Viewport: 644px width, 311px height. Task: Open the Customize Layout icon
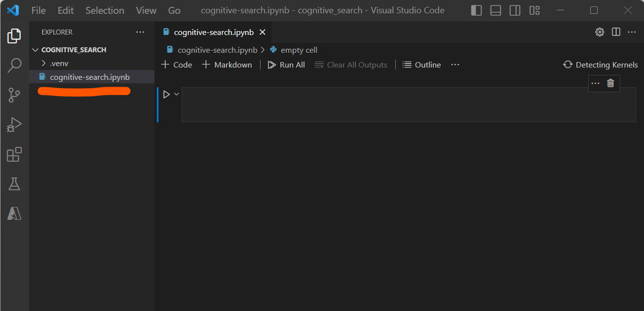pos(534,10)
